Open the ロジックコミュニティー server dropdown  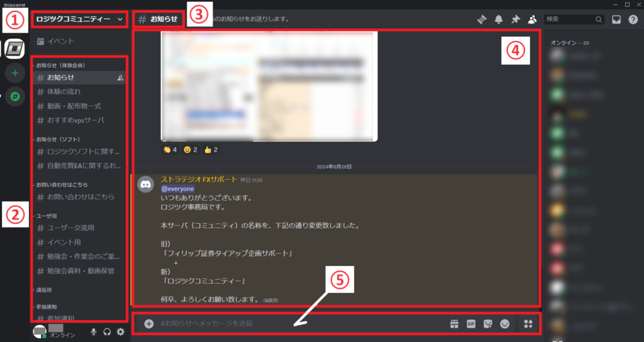click(79, 19)
